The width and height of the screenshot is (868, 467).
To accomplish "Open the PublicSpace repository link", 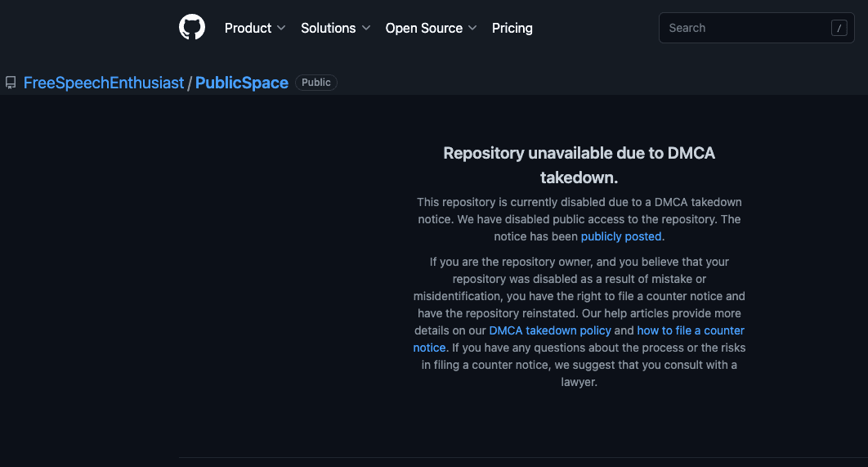I will click(x=241, y=83).
